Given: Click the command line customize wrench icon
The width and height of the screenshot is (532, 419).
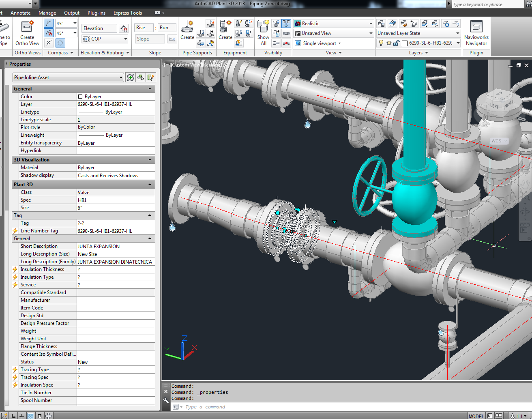Looking at the screenshot, I should (166, 400).
